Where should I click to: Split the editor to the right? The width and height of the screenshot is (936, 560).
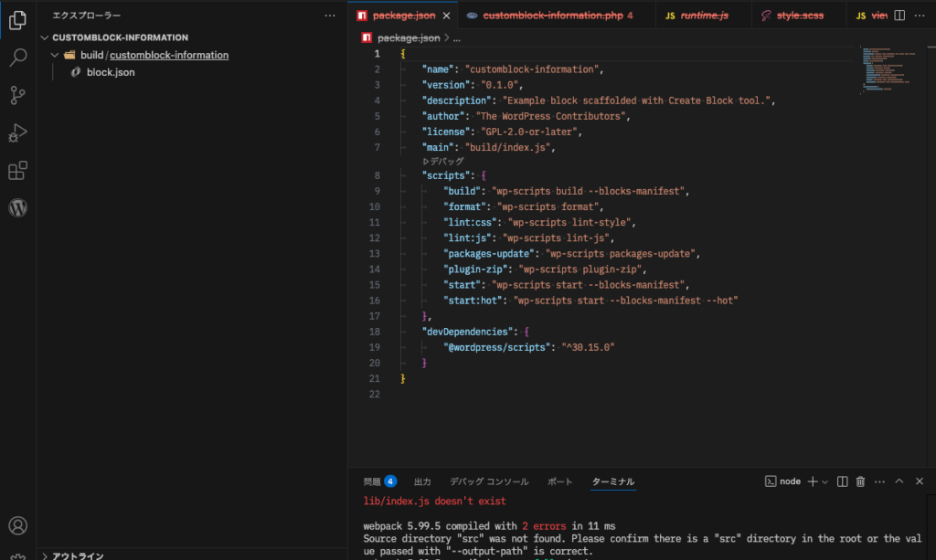point(899,16)
